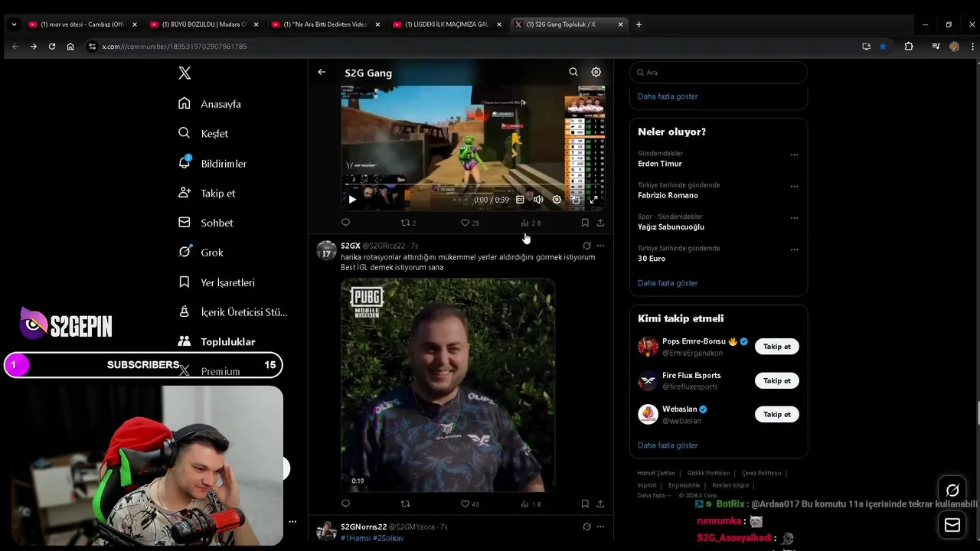Image resolution: width=980 pixels, height=551 pixels.
Task: Like the post with 25 likes
Action: pyautogui.click(x=469, y=223)
